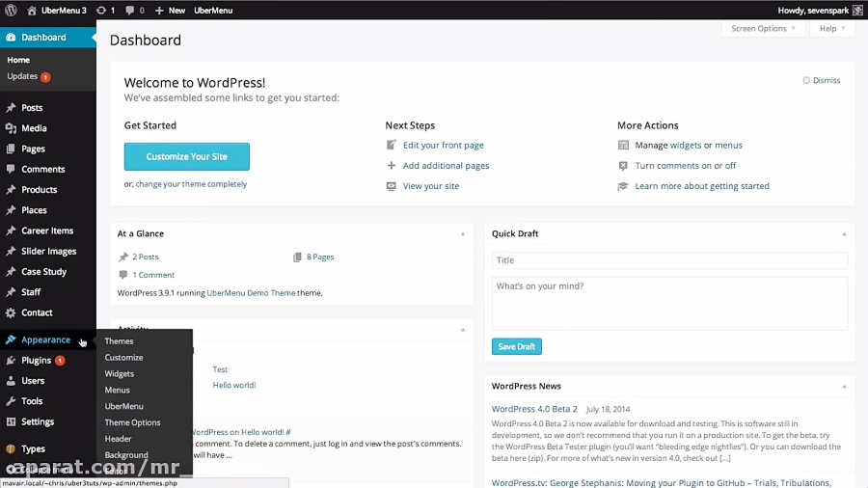The width and height of the screenshot is (868, 488).
Task: Open Widgets in the Appearance flyout
Action: tap(119, 373)
